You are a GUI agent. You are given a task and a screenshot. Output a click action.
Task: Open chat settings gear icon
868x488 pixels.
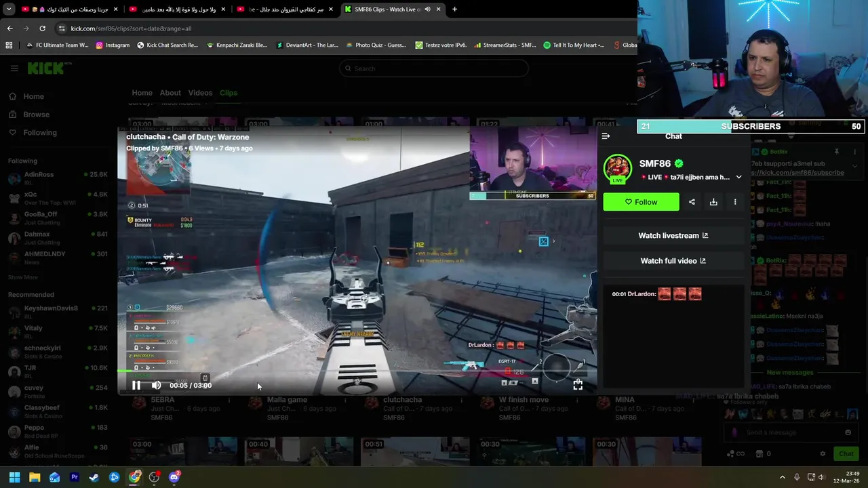[x=823, y=454]
